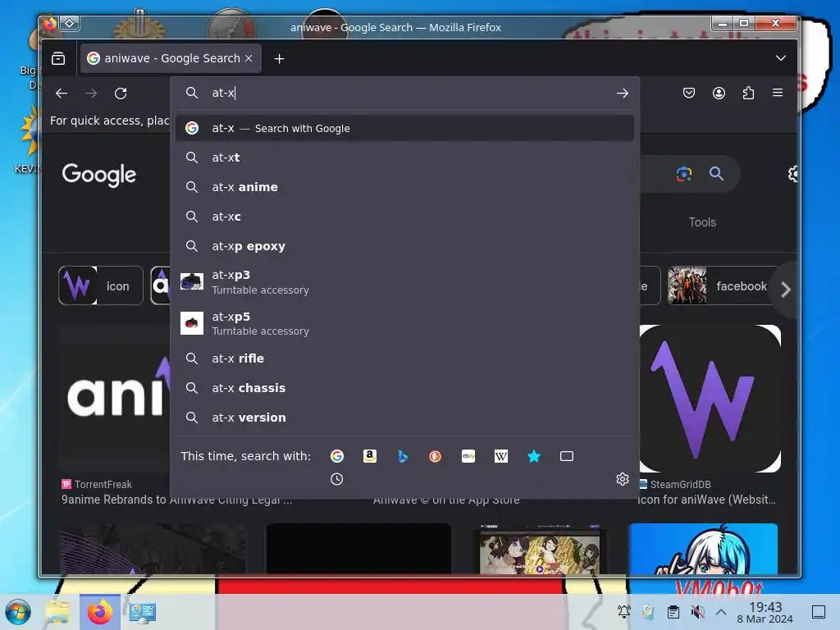Choose the 'at-x chassis' suggestion
Viewport: 840px width, 630px height.
tap(404, 387)
